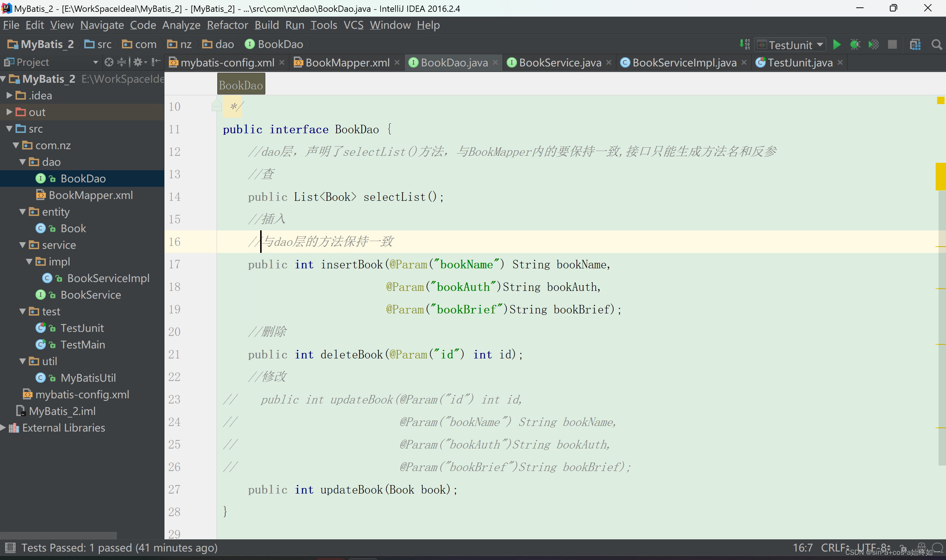Image resolution: width=946 pixels, height=560 pixels.
Task: Open the Refactor menu
Action: point(227,25)
